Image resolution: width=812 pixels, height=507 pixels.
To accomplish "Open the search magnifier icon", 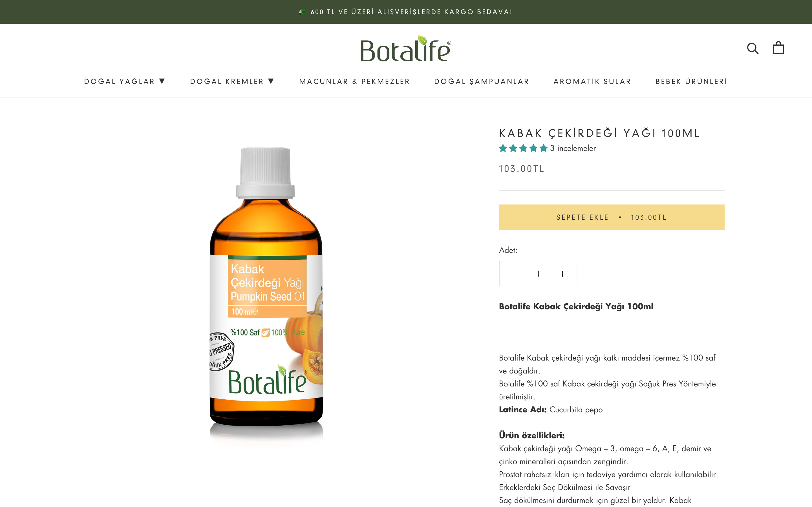I will (752, 48).
